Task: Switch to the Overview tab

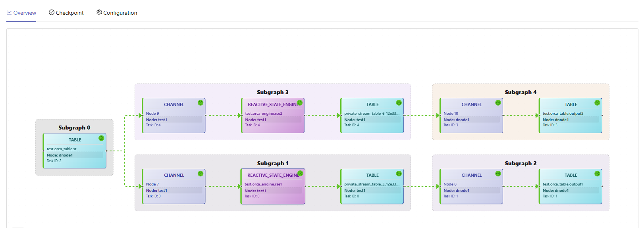Action: (21, 13)
